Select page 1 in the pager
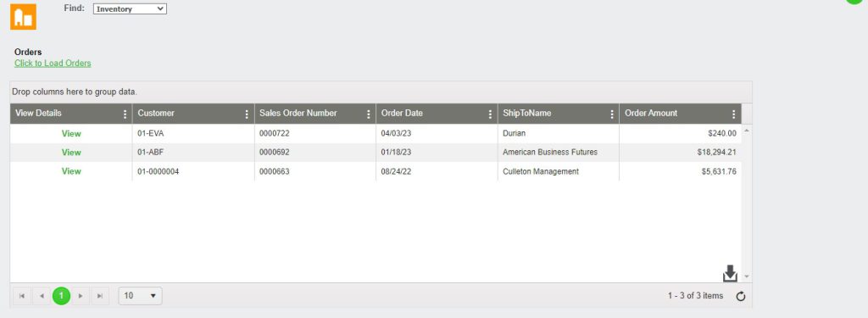 pos(61,296)
